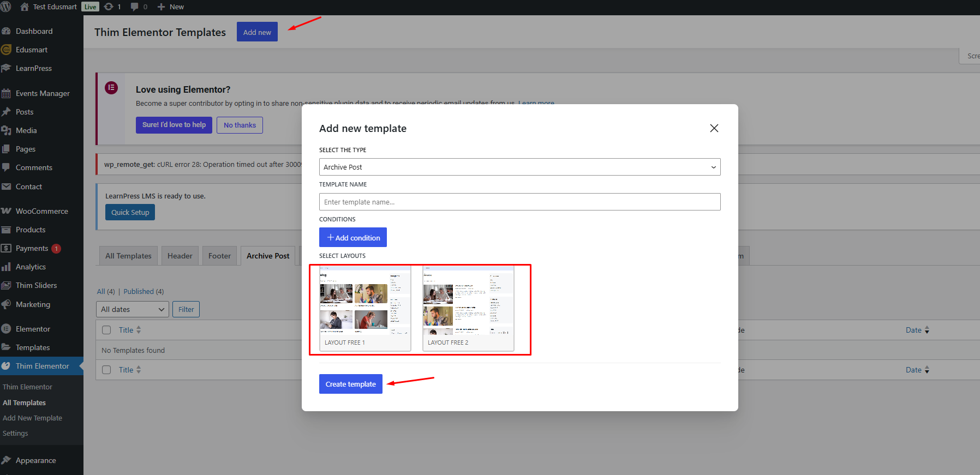Image resolution: width=980 pixels, height=475 pixels.
Task: Click the Filter button
Action: coord(186,309)
